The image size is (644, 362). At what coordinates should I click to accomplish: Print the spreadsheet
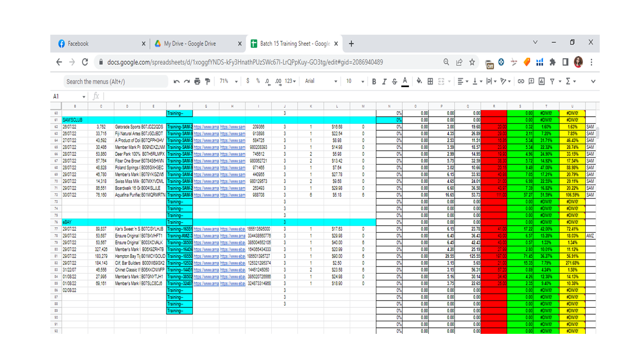point(197,81)
